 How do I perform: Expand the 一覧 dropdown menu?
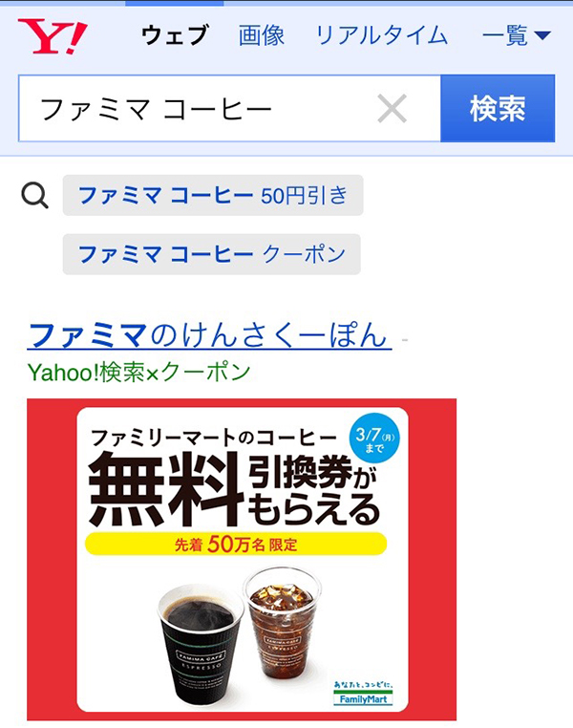[x=517, y=35]
